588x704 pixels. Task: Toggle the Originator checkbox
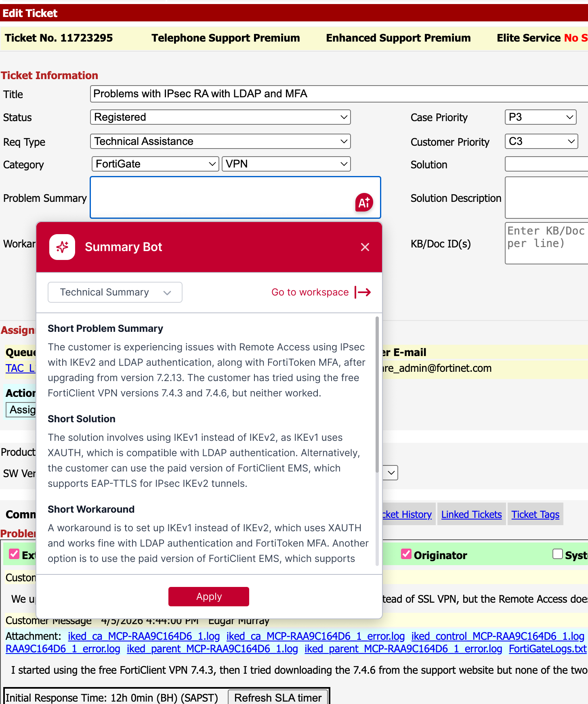pos(406,554)
